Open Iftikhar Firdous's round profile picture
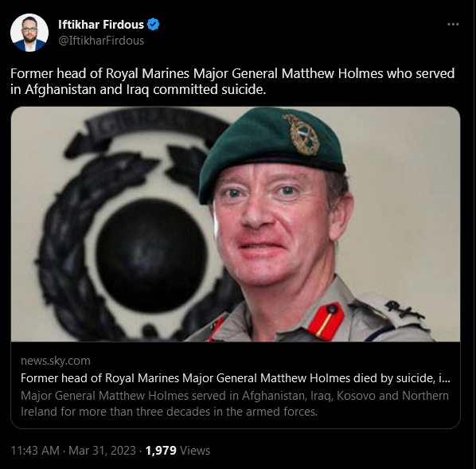Screen dimensions: 476x469 (29, 33)
